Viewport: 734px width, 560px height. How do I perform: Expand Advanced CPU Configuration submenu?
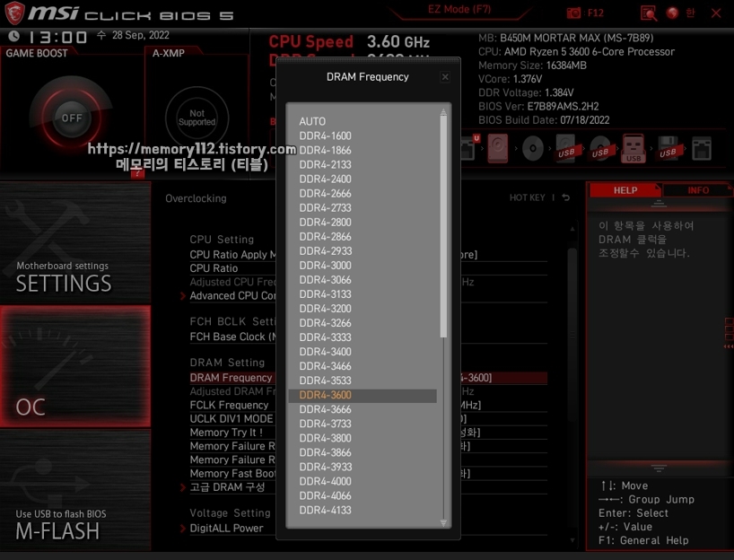tap(232, 296)
